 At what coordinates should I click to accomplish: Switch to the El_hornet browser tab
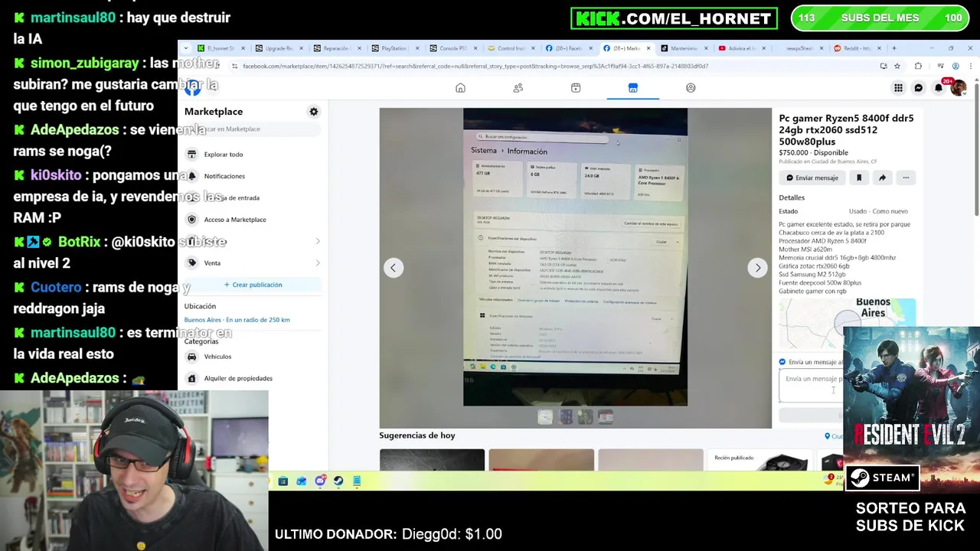220,48
